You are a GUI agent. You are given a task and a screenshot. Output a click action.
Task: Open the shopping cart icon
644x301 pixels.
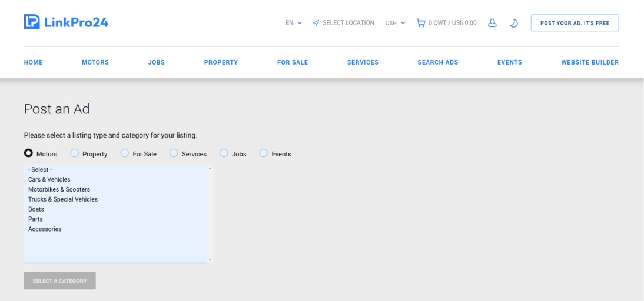[x=421, y=23]
